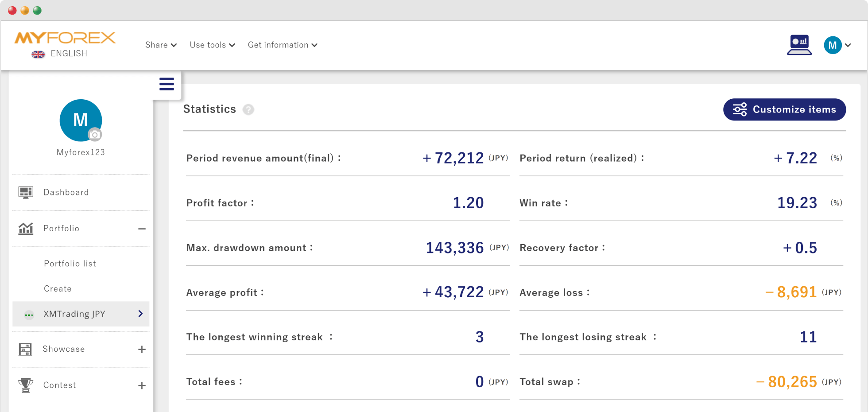The width and height of the screenshot is (868, 412).
Task: Open the user account M dropdown
Action: point(837,45)
